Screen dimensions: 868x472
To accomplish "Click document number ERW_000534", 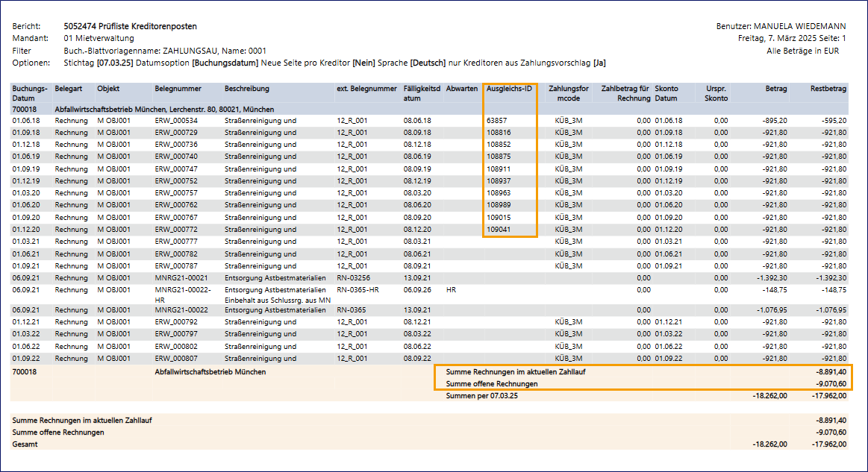I will pyautogui.click(x=176, y=121).
